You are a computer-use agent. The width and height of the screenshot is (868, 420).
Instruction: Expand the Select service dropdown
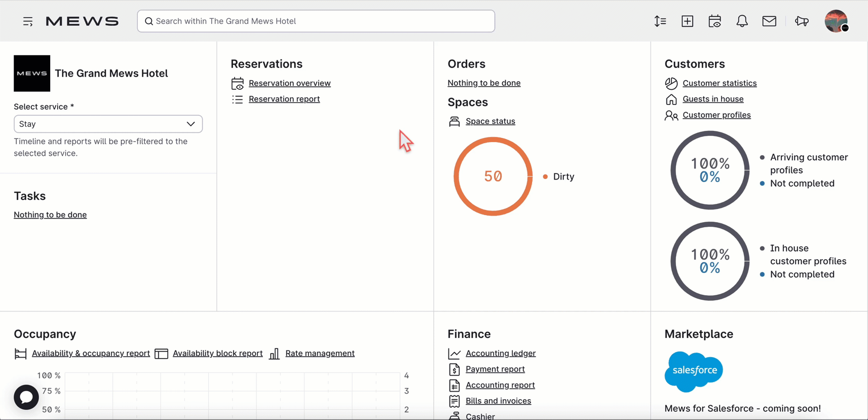[x=108, y=124]
